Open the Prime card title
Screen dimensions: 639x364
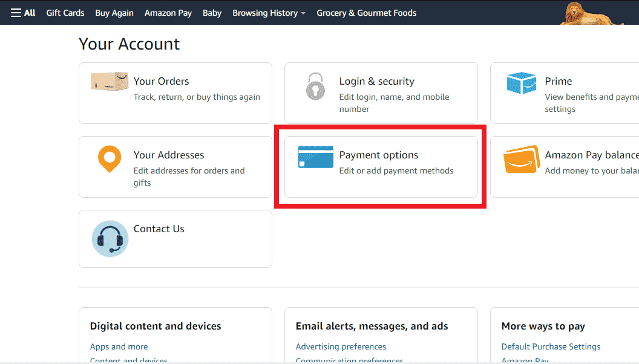click(x=559, y=81)
